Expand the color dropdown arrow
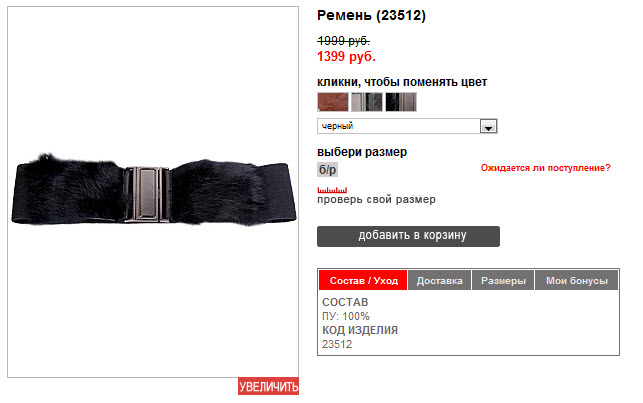The height and width of the screenshot is (403, 643). coord(488,126)
